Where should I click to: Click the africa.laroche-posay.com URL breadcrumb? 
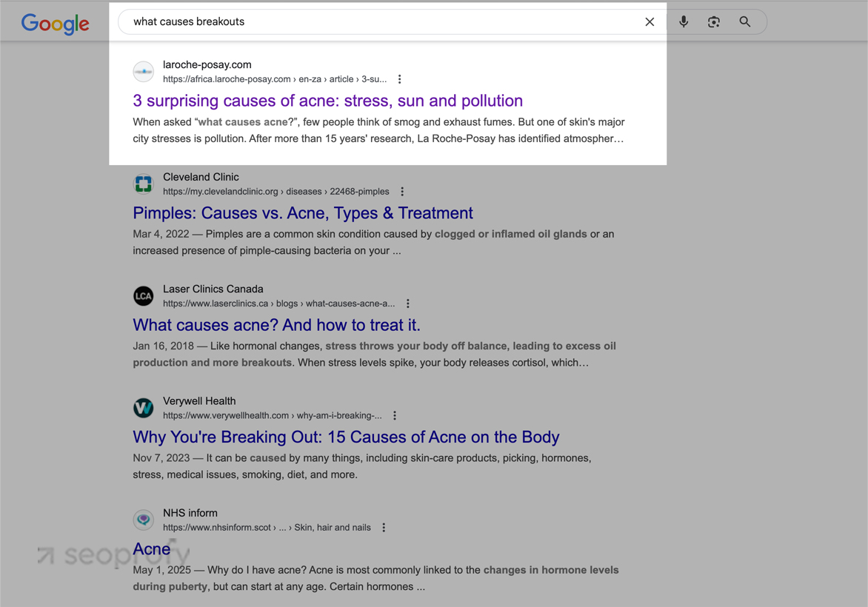275,79
